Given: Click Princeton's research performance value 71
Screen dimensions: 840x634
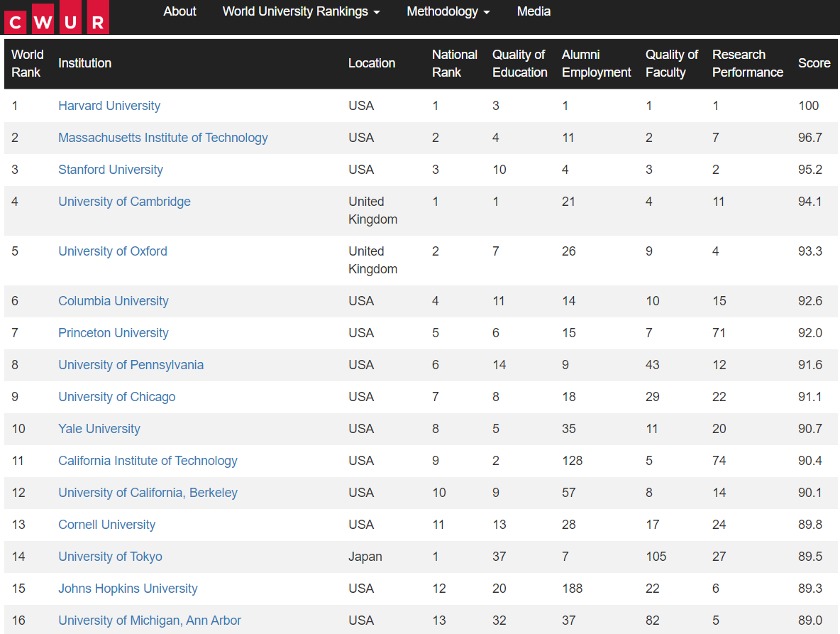Looking at the screenshot, I should point(719,333).
